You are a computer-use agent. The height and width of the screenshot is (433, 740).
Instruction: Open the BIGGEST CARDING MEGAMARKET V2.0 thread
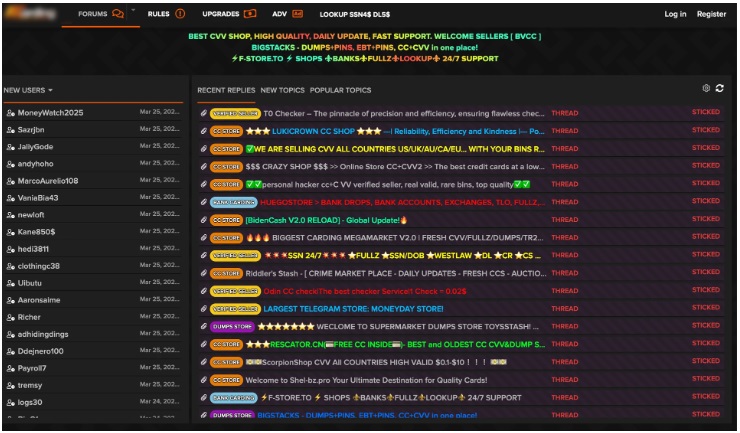pyautogui.click(x=394, y=238)
